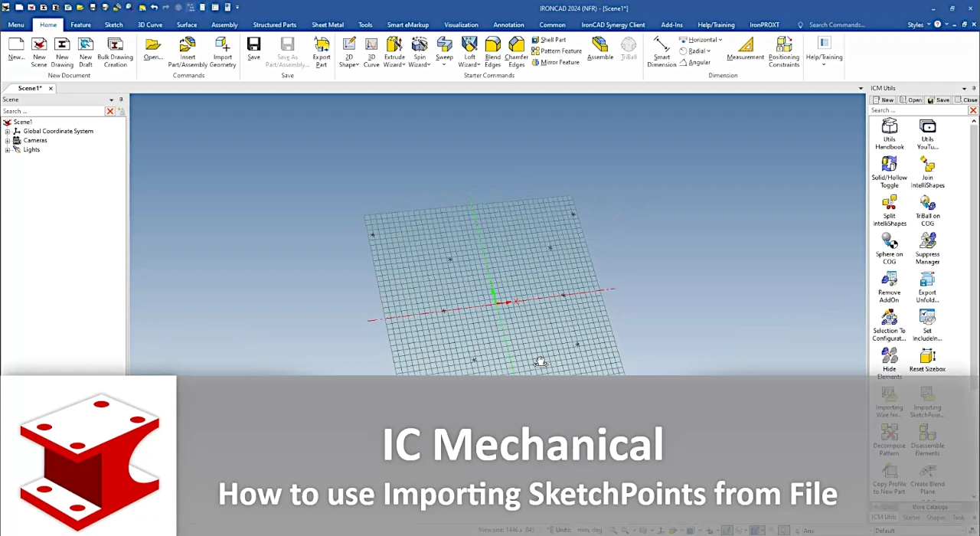
Task: Click Export Unfold utility
Action: coord(927,288)
